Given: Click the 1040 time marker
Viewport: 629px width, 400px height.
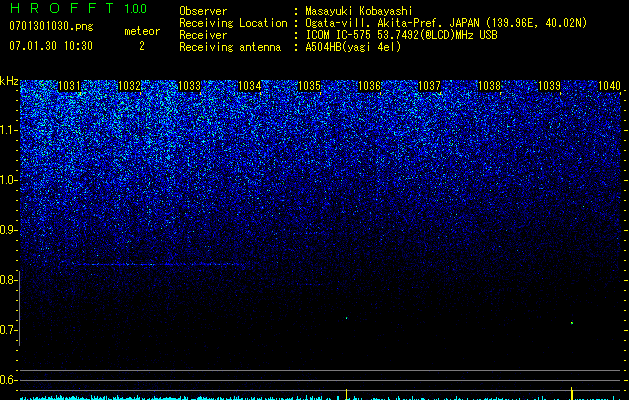Looking at the screenshot, I should pos(609,86).
